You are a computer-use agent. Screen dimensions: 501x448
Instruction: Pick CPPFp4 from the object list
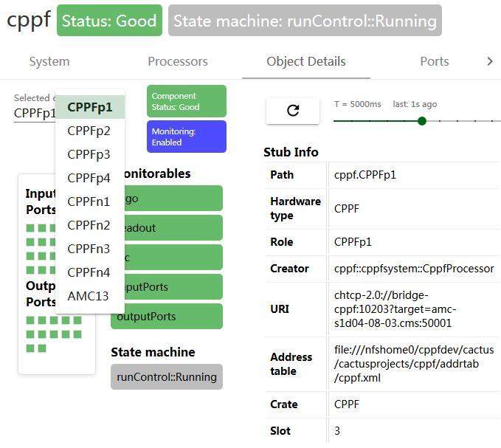pyautogui.click(x=90, y=178)
